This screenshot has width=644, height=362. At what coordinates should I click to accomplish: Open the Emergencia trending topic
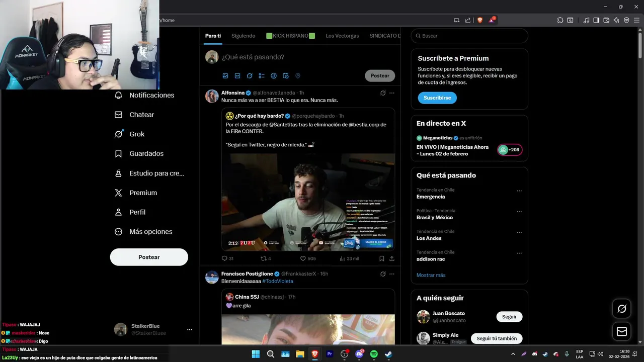[x=431, y=197]
